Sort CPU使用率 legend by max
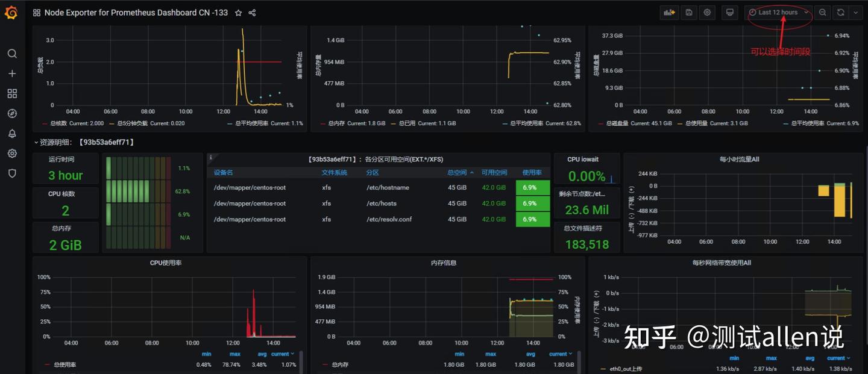 pyautogui.click(x=235, y=354)
